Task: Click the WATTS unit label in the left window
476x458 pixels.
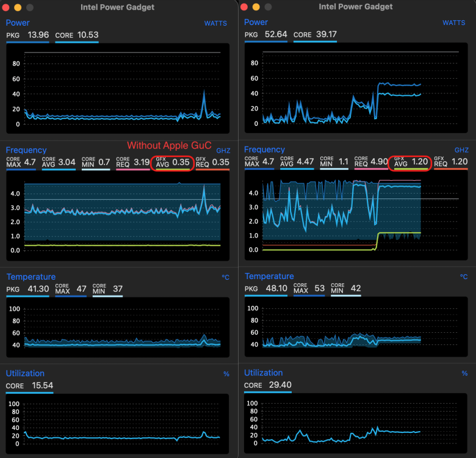Action: click(x=215, y=23)
